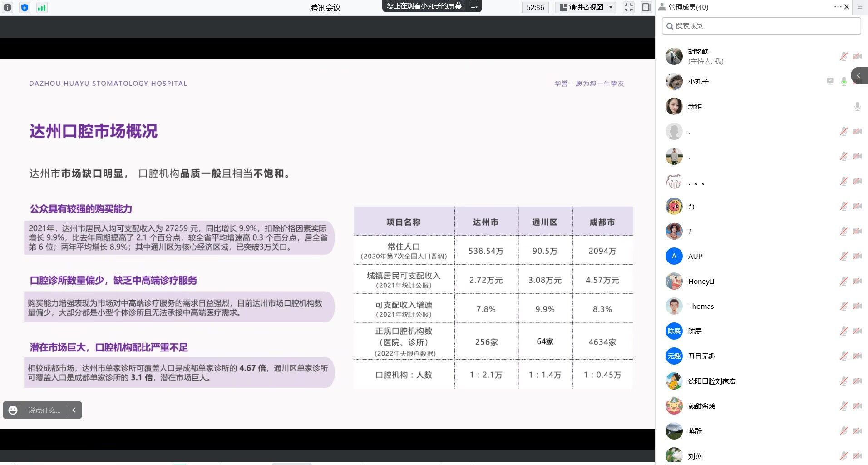Toggle full screen mode icon
The height and width of the screenshot is (465, 868).
tap(628, 7)
